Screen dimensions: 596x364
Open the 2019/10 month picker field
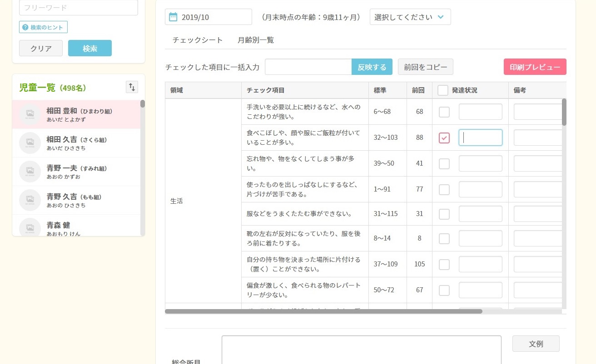(209, 17)
